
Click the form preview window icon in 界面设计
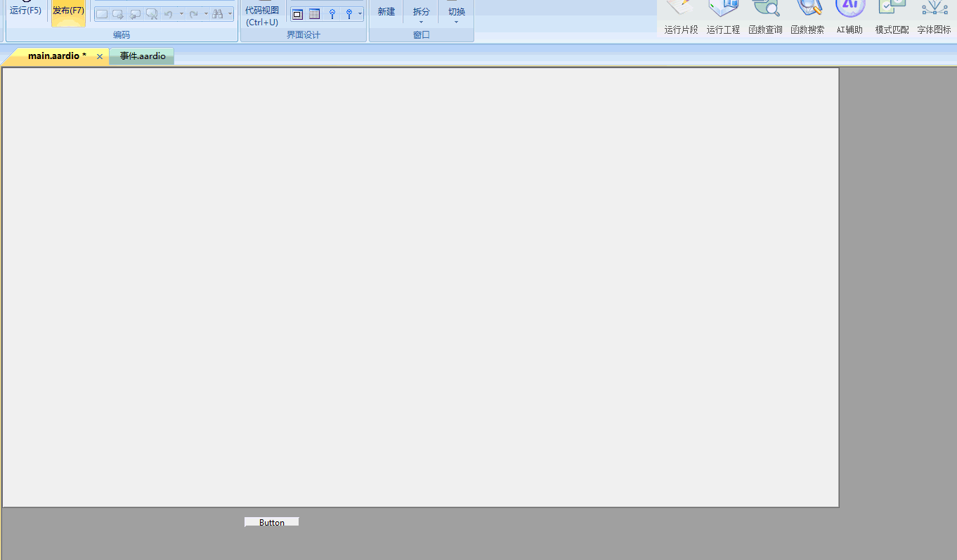(x=298, y=14)
